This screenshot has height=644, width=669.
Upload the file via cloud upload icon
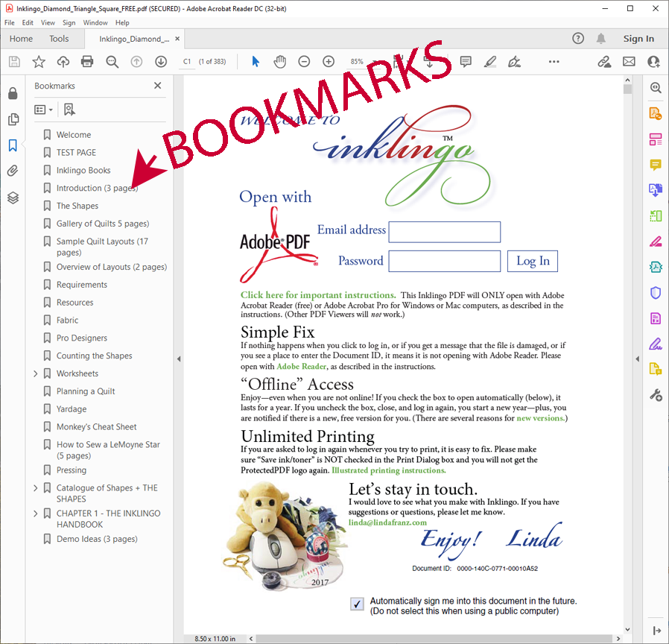(63, 62)
